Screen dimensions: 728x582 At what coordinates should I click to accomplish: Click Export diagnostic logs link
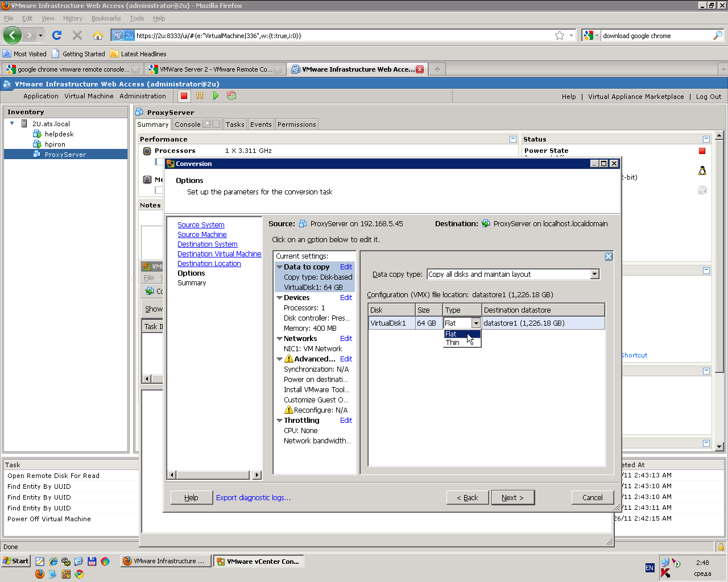253,498
